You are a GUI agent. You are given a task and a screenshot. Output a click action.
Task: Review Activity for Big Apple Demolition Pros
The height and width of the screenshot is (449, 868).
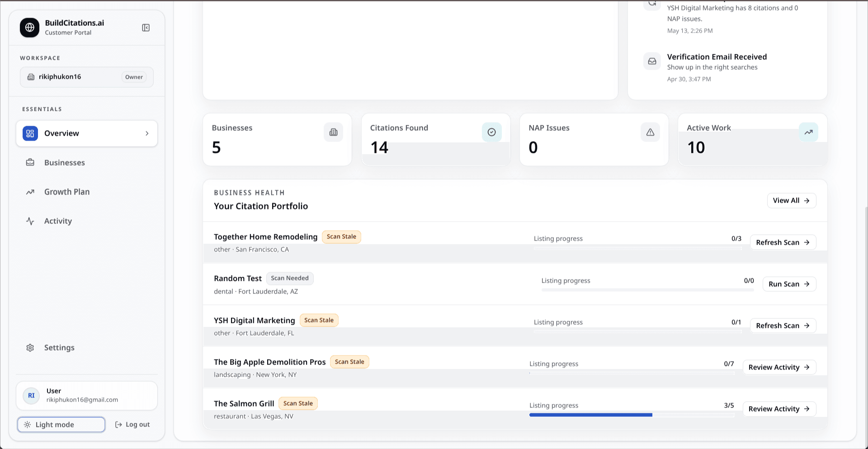[x=779, y=367]
